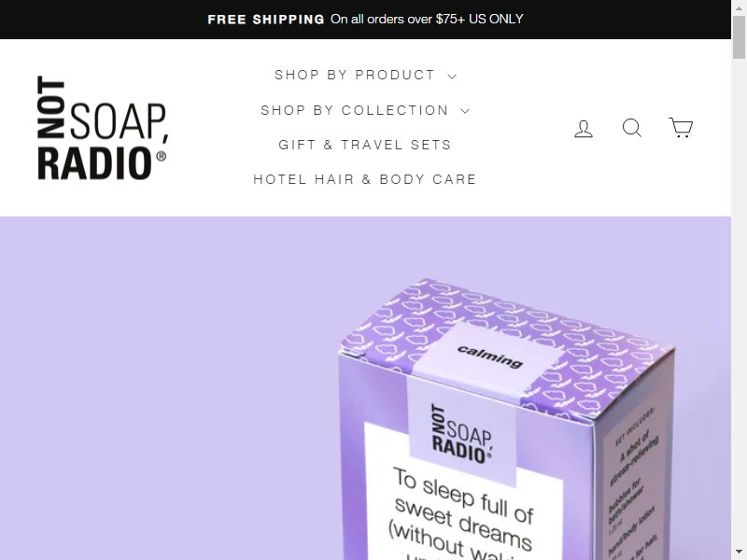Screen dimensions: 747x560
Task: Click the scrollbar down arrow
Action: click(x=739, y=554)
